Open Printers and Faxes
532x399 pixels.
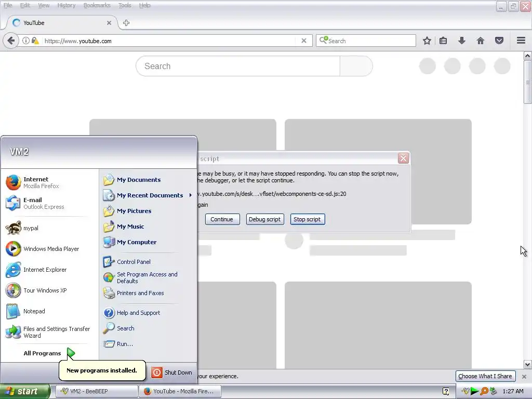tap(134, 293)
